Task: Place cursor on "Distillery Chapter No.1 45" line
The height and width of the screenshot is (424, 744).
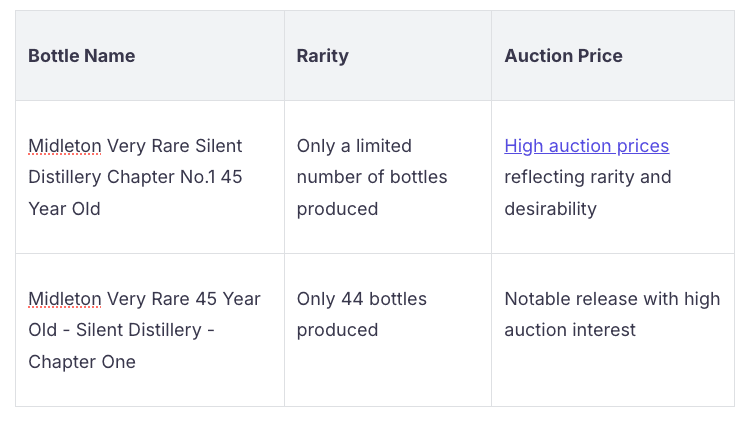Action: (x=135, y=177)
